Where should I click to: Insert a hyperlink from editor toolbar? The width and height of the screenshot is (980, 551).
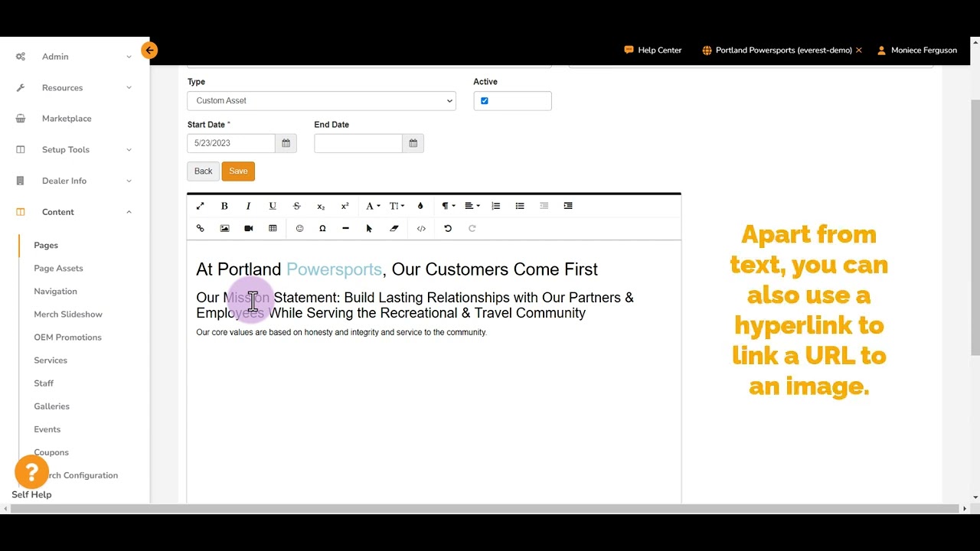coord(201,228)
